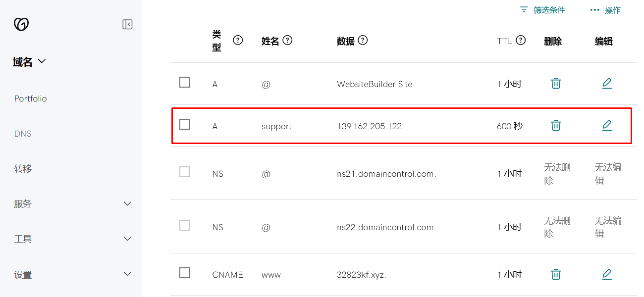Expand the 设置 sidebar section

pos(72,274)
